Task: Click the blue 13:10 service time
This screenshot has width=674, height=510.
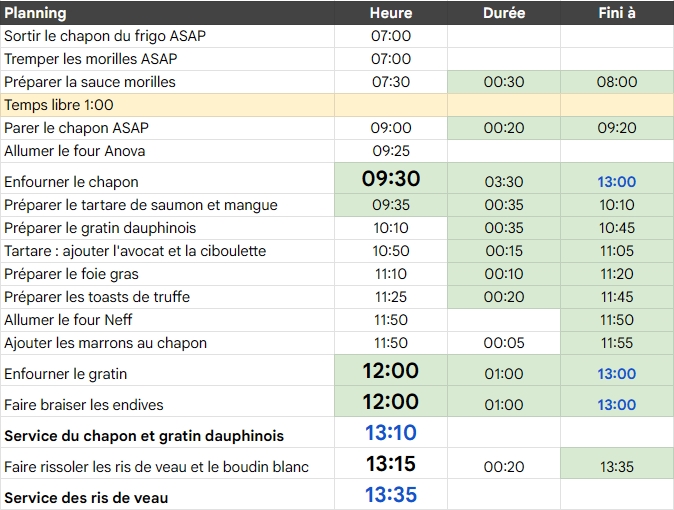Action: click(391, 433)
